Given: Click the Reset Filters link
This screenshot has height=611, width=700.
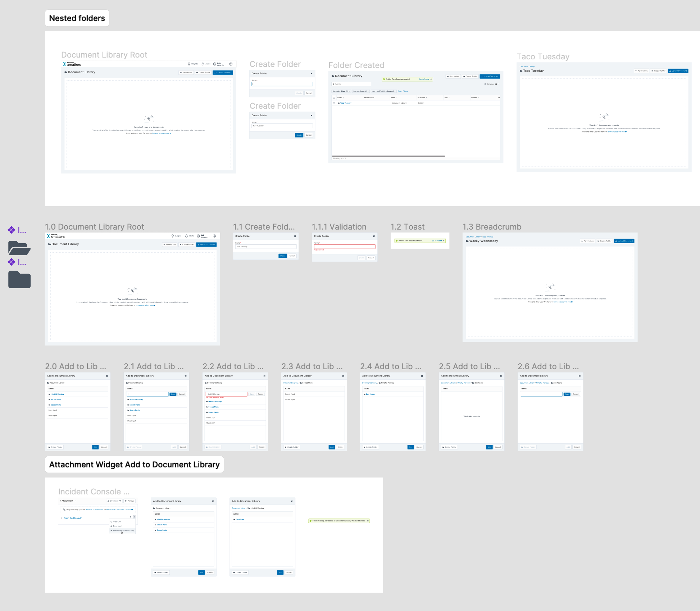Looking at the screenshot, I should click(x=403, y=91).
